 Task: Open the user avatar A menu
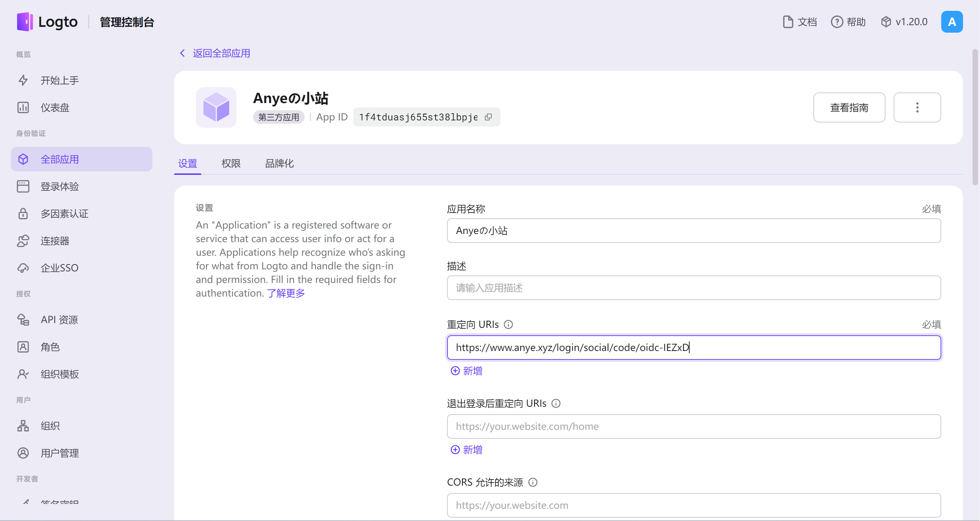tap(951, 22)
